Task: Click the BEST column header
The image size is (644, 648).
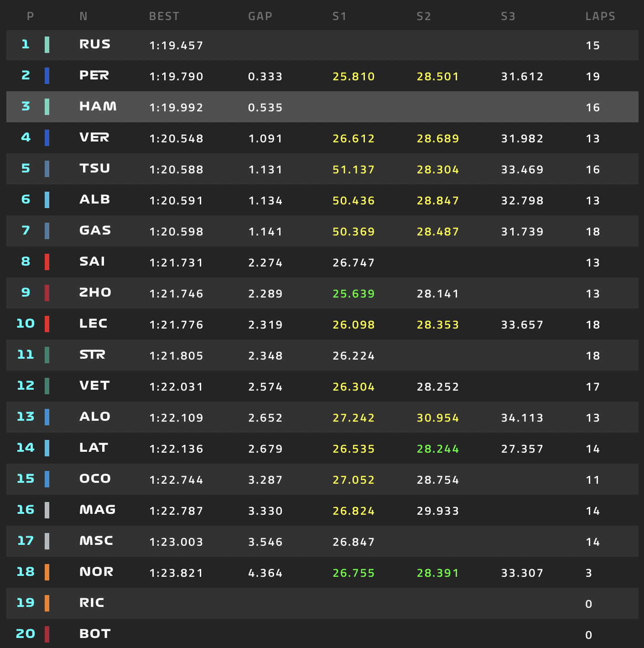Action: (x=164, y=16)
